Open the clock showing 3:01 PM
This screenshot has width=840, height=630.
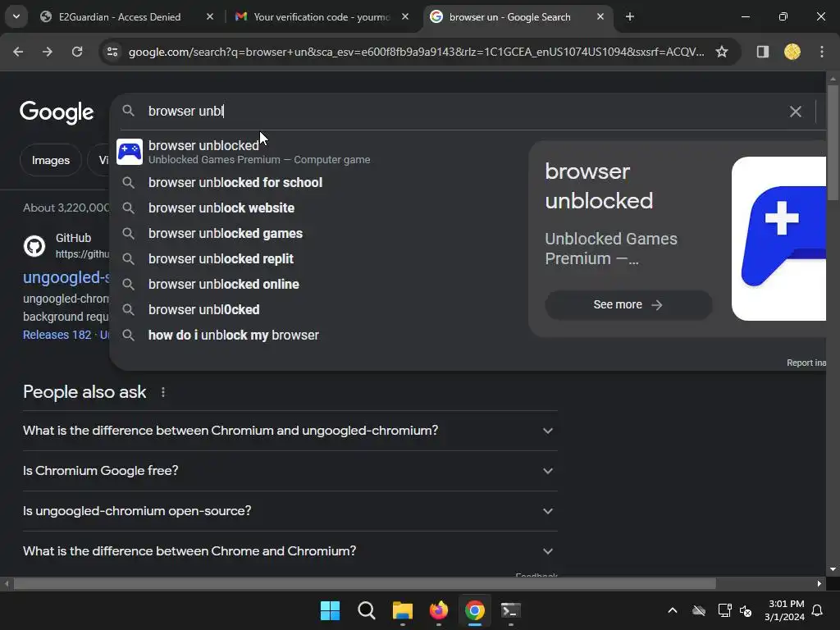[x=785, y=610]
